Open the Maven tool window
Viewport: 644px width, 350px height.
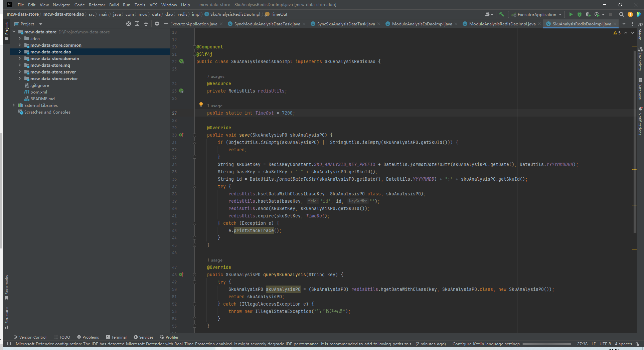point(640,32)
